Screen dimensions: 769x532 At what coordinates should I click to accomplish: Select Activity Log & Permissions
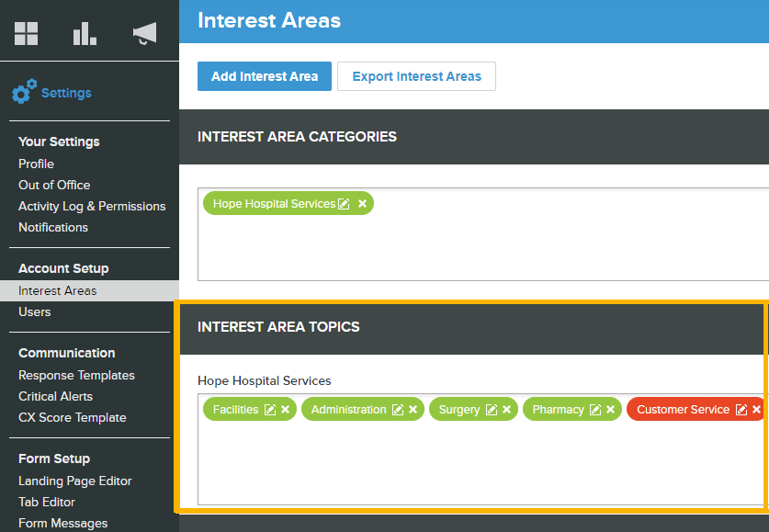coord(92,207)
